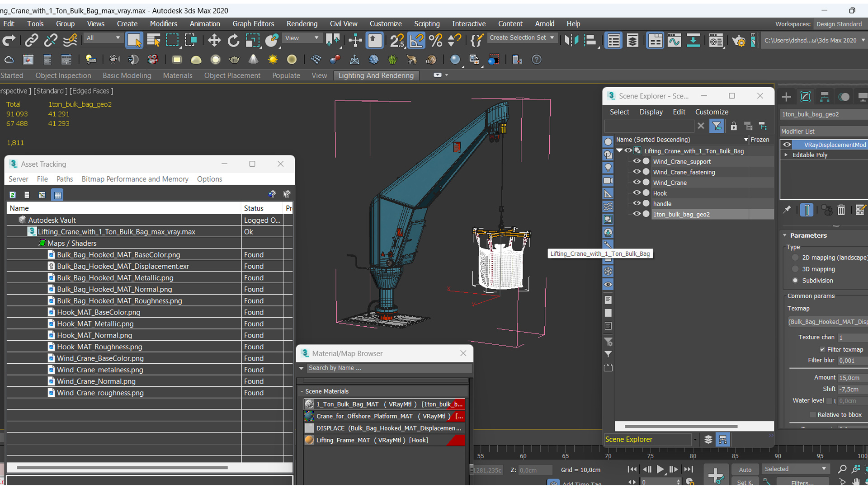Open the Modifier List dropdown

[824, 131]
